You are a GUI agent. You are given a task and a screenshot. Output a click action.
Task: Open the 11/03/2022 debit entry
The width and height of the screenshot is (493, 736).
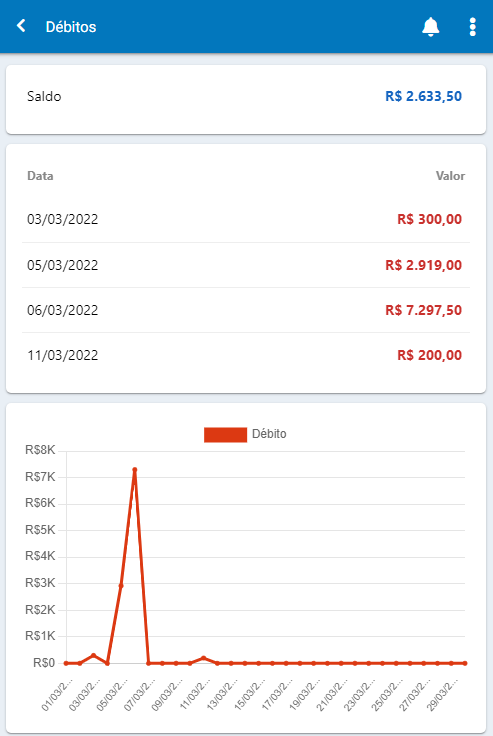tap(246, 355)
